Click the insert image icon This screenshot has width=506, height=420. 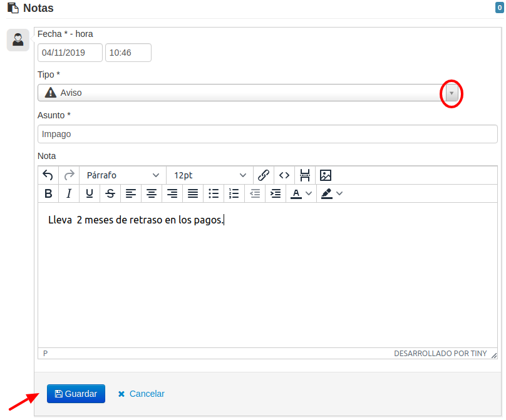[x=326, y=175]
